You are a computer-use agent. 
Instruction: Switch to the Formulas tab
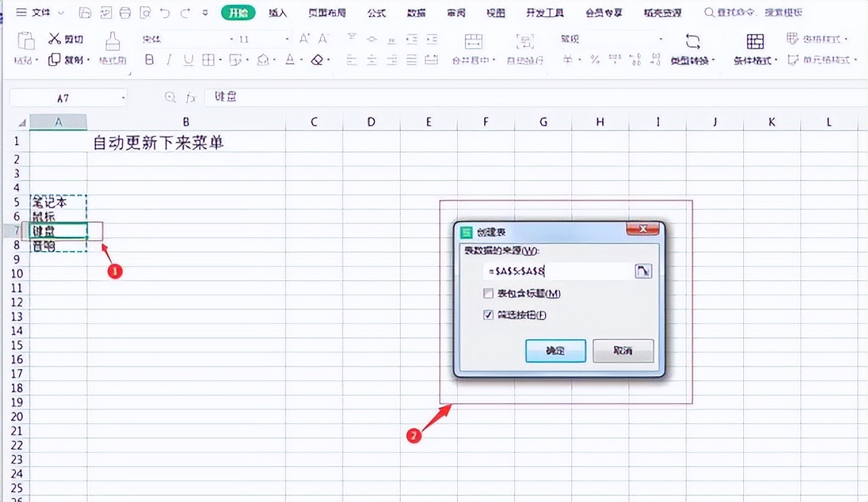click(x=376, y=13)
